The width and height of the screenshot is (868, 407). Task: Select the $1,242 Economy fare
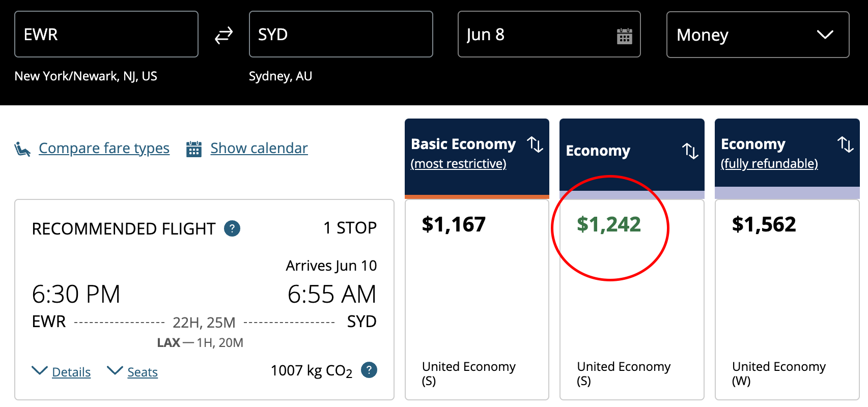tap(631, 299)
